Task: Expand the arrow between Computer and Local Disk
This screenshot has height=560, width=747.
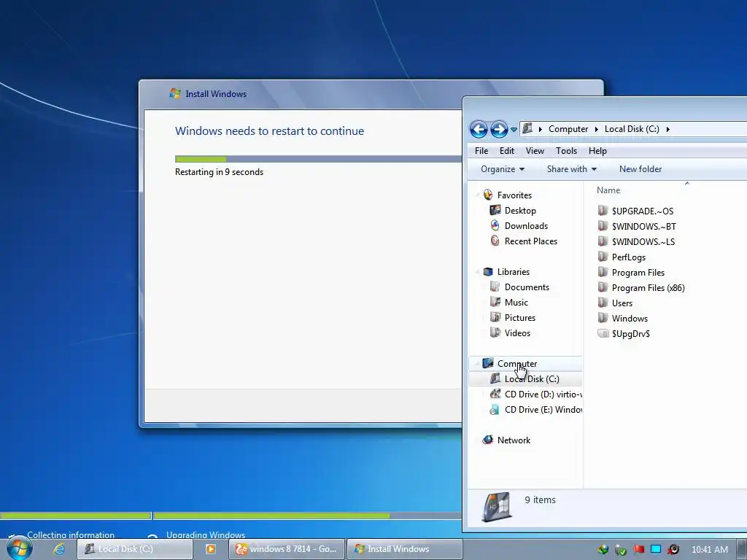Action: point(597,129)
